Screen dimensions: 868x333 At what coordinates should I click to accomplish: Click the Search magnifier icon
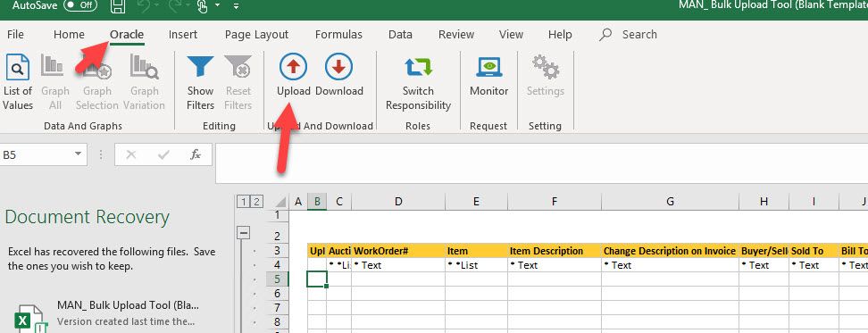[605, 34]
